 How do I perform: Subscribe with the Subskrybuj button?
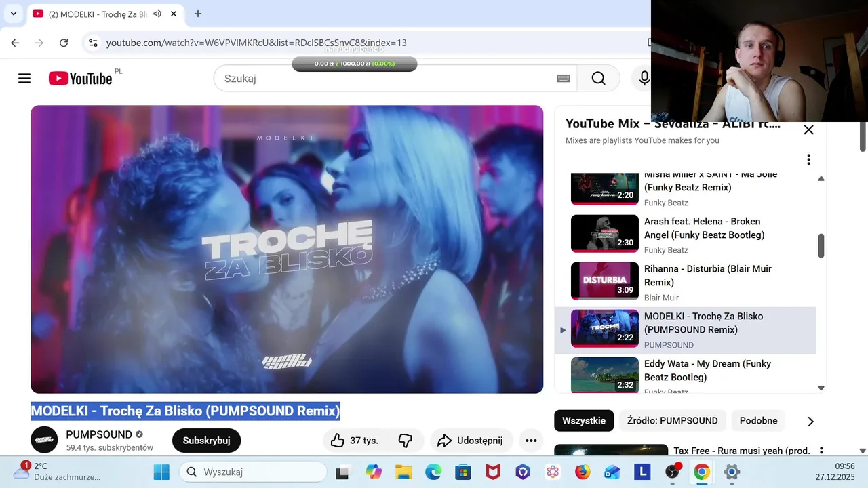(x=206, y=441)
